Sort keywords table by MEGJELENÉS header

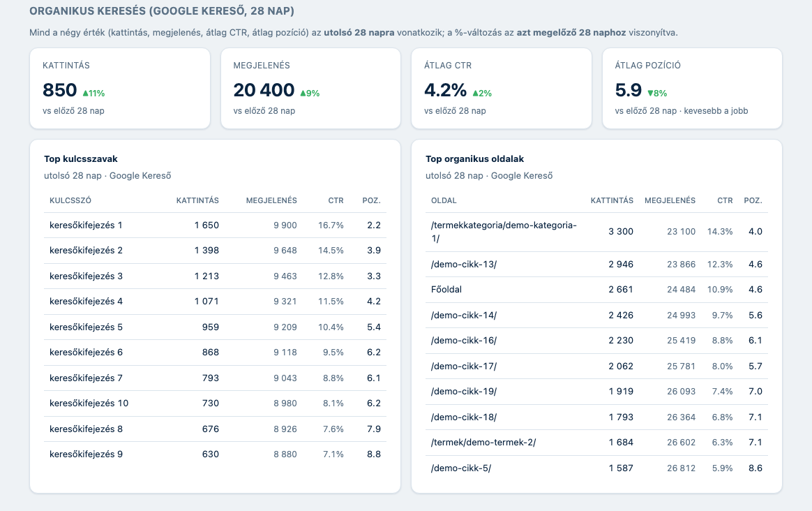click(x=271, y=200)
